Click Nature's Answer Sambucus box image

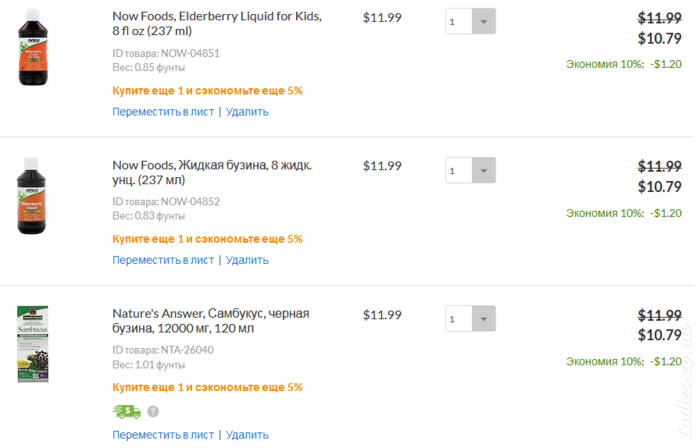click(x=33, y=344)
